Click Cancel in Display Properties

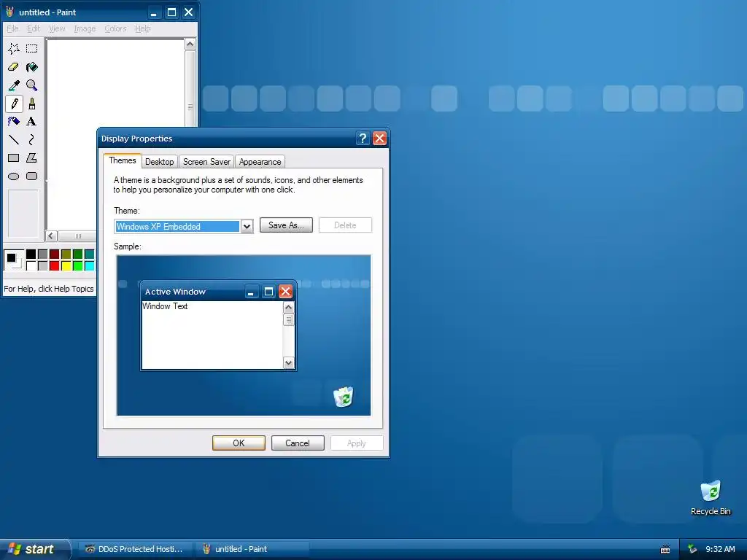point(298,443)
